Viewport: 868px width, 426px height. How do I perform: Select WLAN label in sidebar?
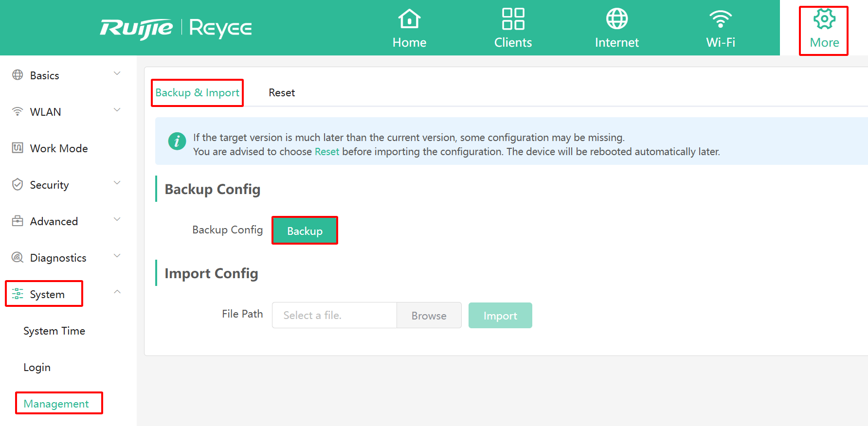[45, 112]
